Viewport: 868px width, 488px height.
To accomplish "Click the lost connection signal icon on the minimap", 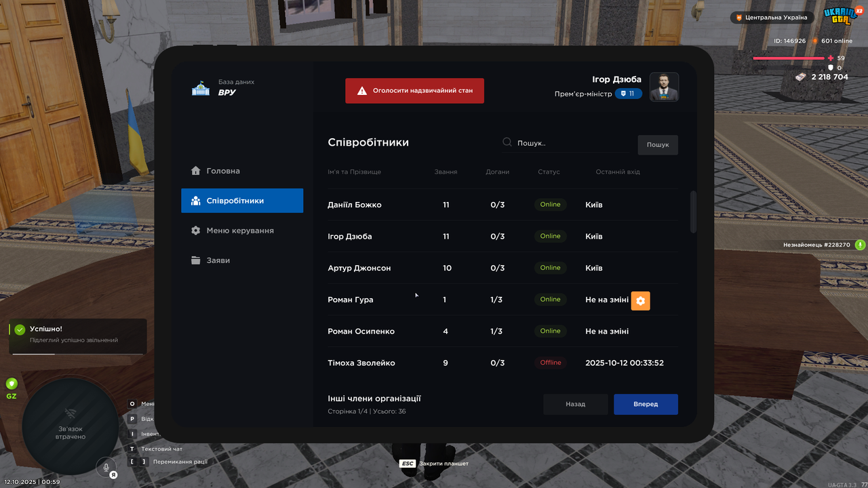I will click(x=70, y=413).
